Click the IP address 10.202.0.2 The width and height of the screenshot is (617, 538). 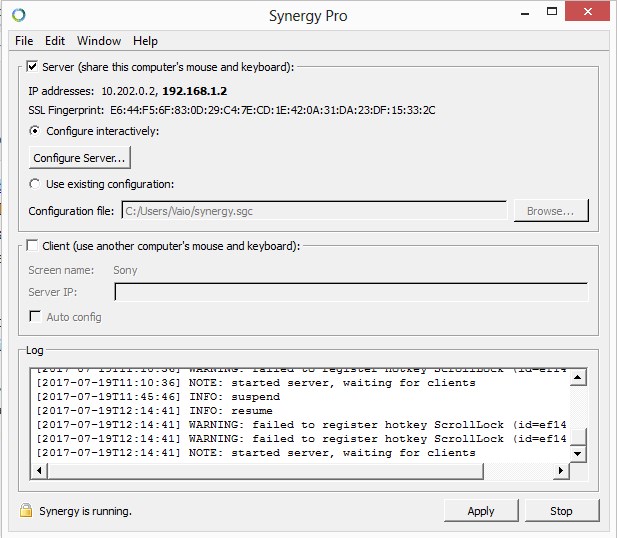coord(129,91)
